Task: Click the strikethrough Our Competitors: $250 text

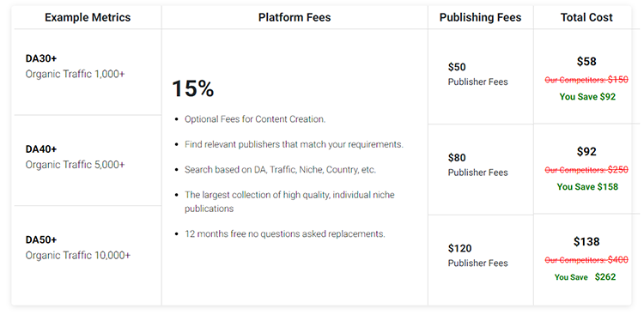Action: (x=586, y=170)
